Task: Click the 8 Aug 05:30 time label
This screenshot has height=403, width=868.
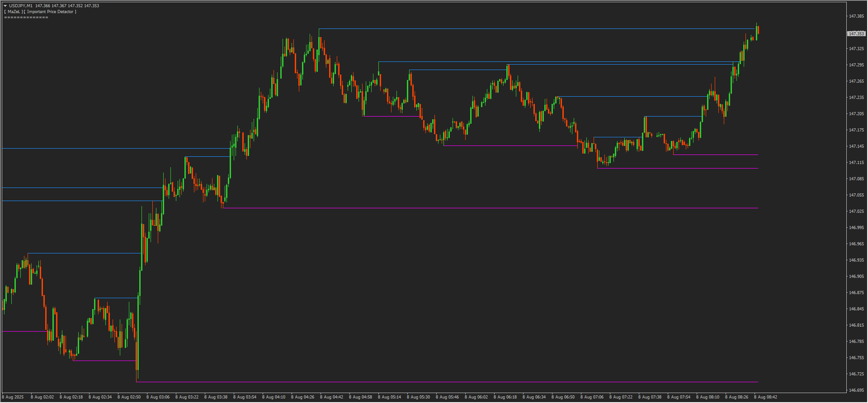Action: pos(418,398)
